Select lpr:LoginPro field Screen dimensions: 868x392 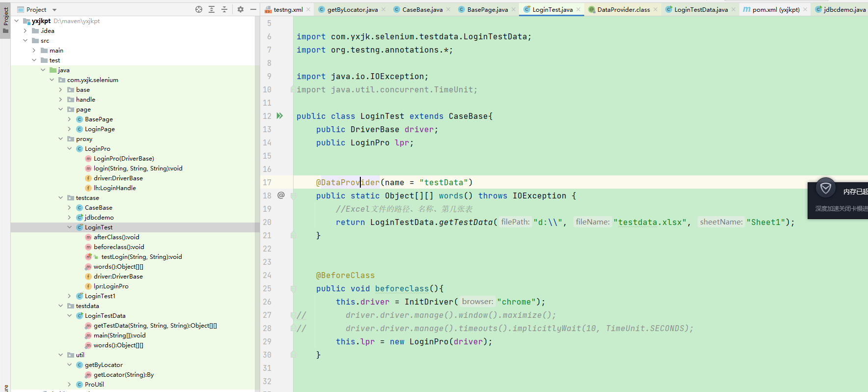point(111,286)
